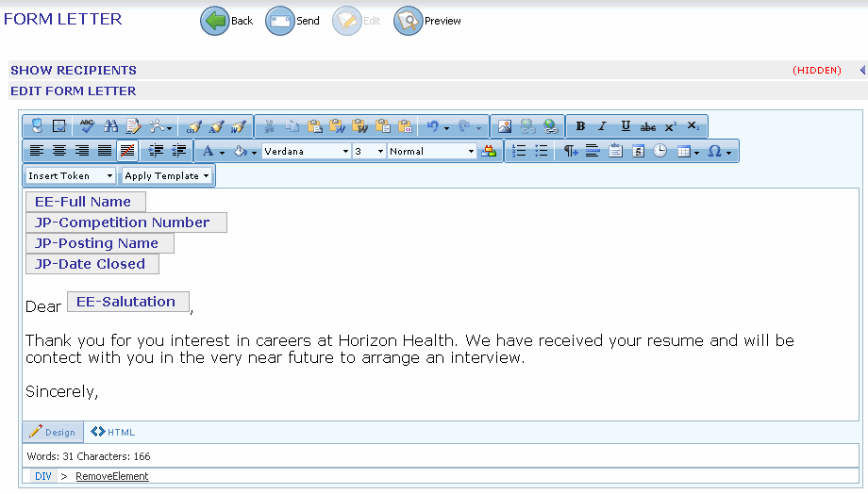This screenshot has width=868, height=494.
Task: Toggle Superscript formatting
Action: [x=671, y=126]
